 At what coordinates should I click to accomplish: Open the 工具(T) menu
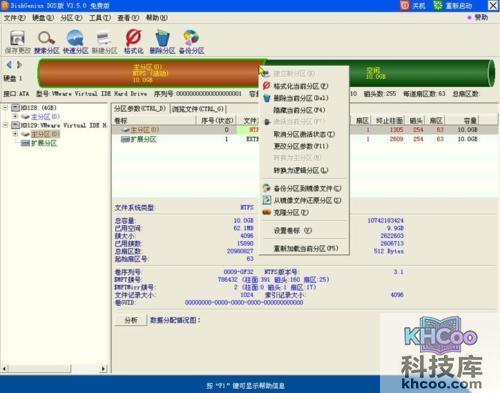pos(100,18)
